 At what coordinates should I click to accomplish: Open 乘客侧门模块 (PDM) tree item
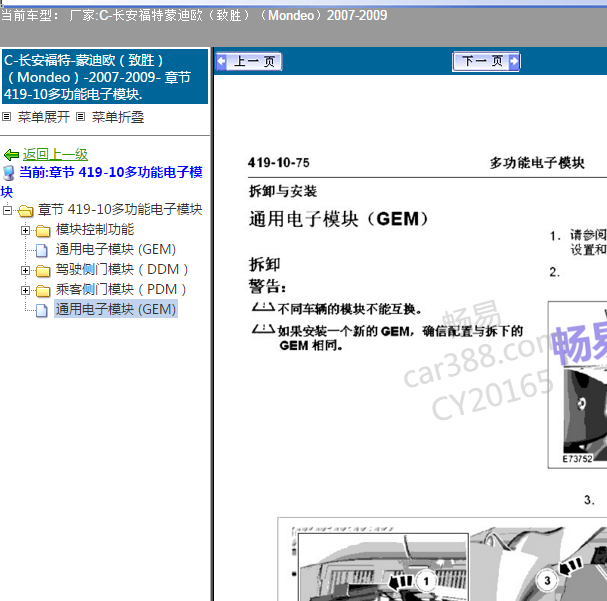pyautogui.click(x=121, y=289)
